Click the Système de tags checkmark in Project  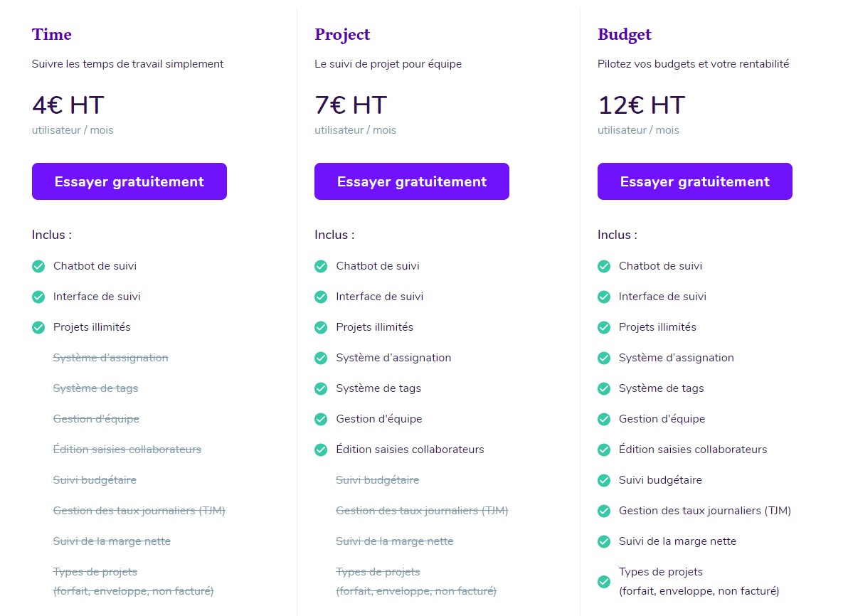point(321,388)
